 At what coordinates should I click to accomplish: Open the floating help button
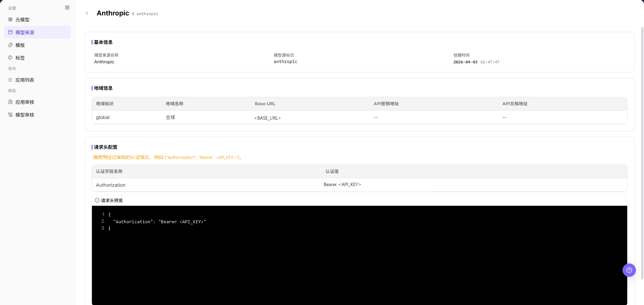(629, 270)
